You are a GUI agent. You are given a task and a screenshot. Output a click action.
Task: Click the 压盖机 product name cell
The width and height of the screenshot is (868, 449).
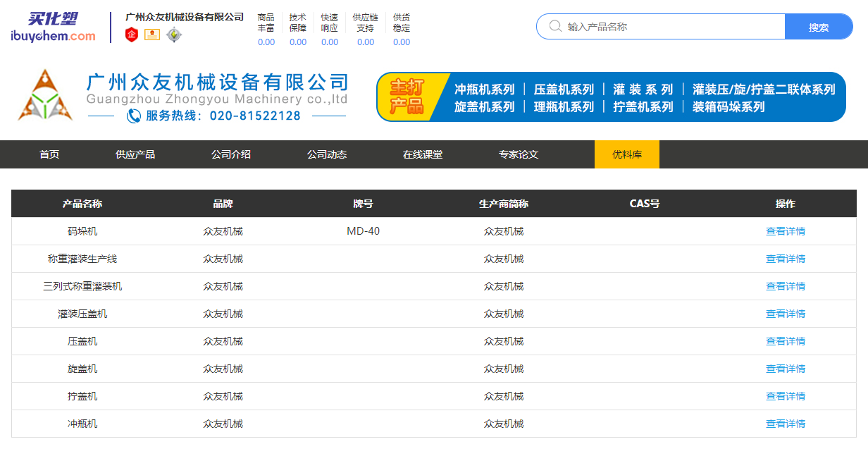(82, 341)
